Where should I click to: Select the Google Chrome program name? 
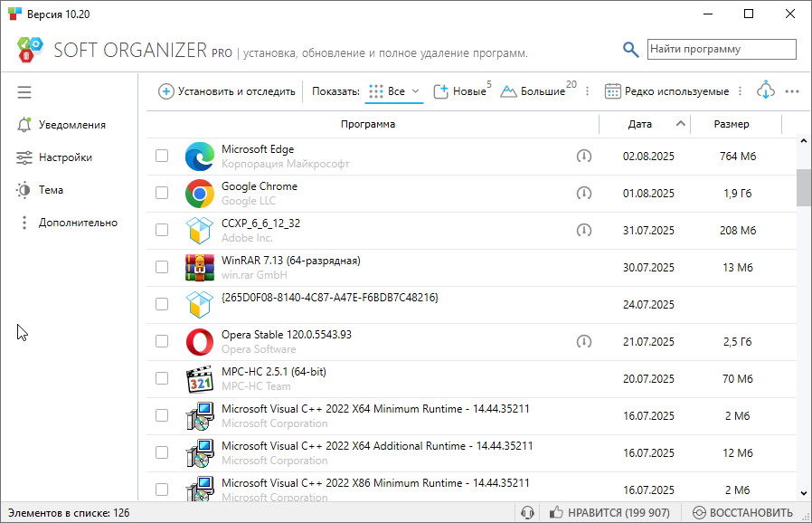pyautogui.click(x=260, y=186)
